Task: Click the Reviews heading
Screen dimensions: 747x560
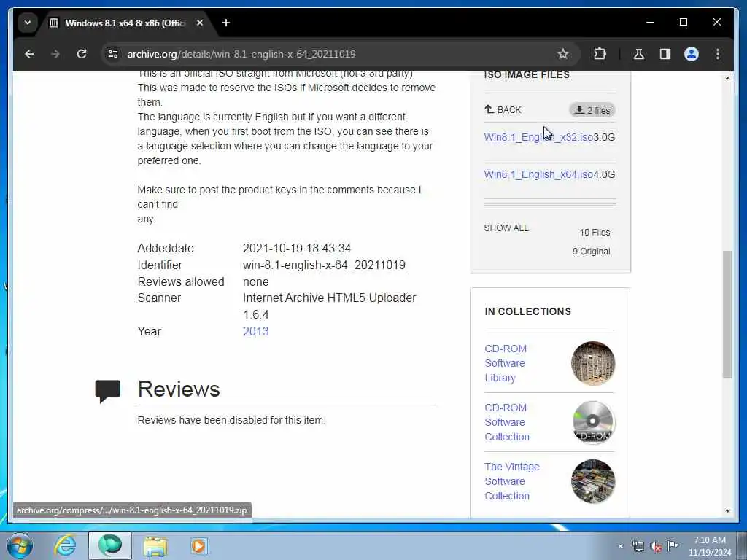Action: pos(179,389)
